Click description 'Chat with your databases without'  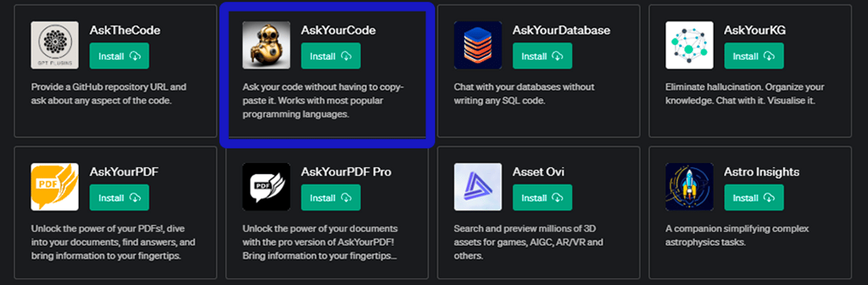(x=524, y=93)
